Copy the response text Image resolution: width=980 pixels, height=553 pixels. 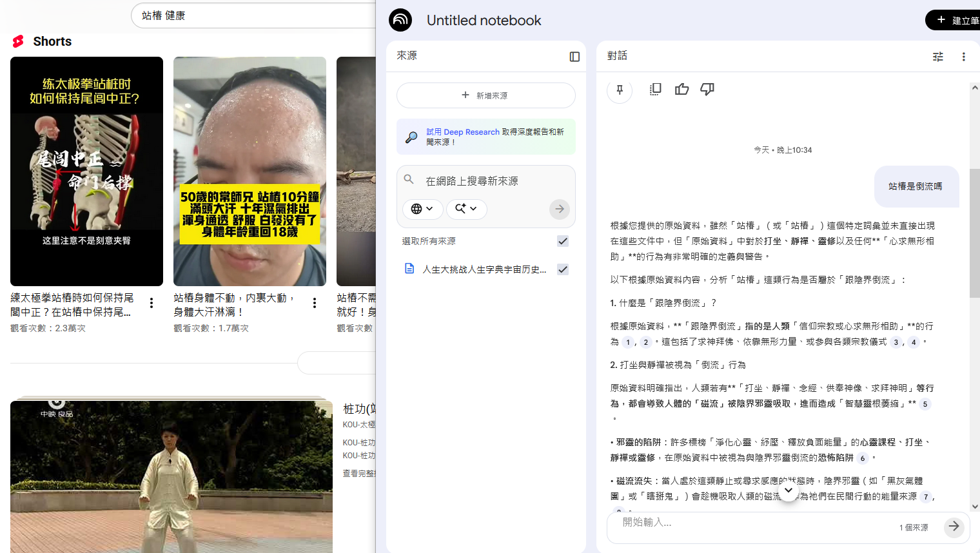pos(656,89)
